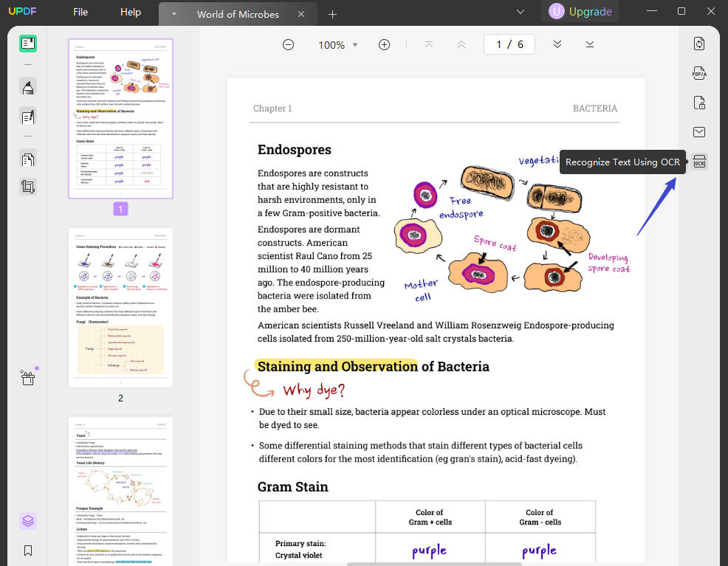Open the tab list dropdown arrow
The height and width of the screenshot is (566, 728).
[x=174, y=14]
